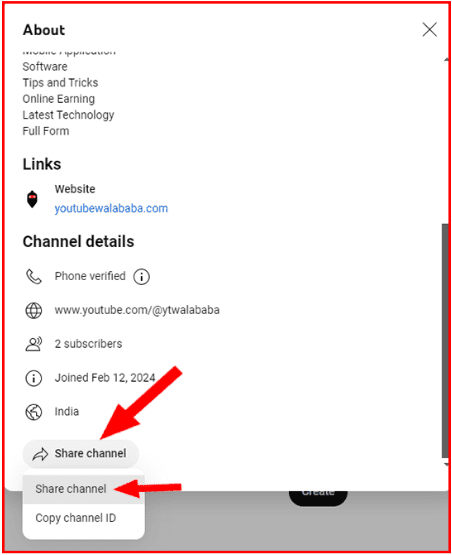Click the 2 subscribers text

88,344
